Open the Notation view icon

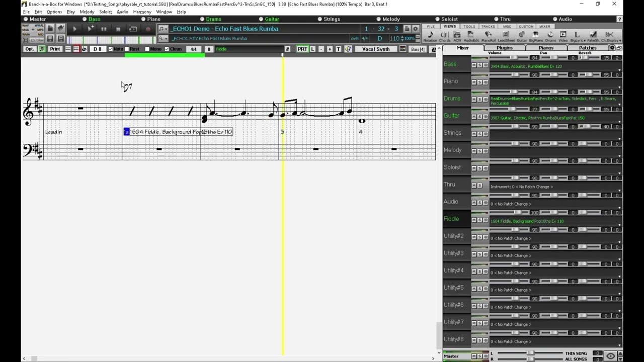(430, 37)
